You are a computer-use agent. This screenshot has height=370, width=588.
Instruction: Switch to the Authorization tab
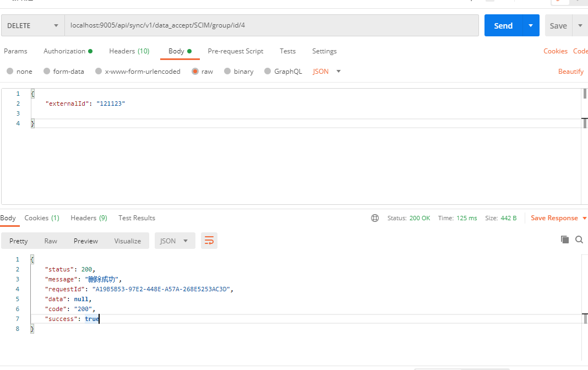click(68, 51)
